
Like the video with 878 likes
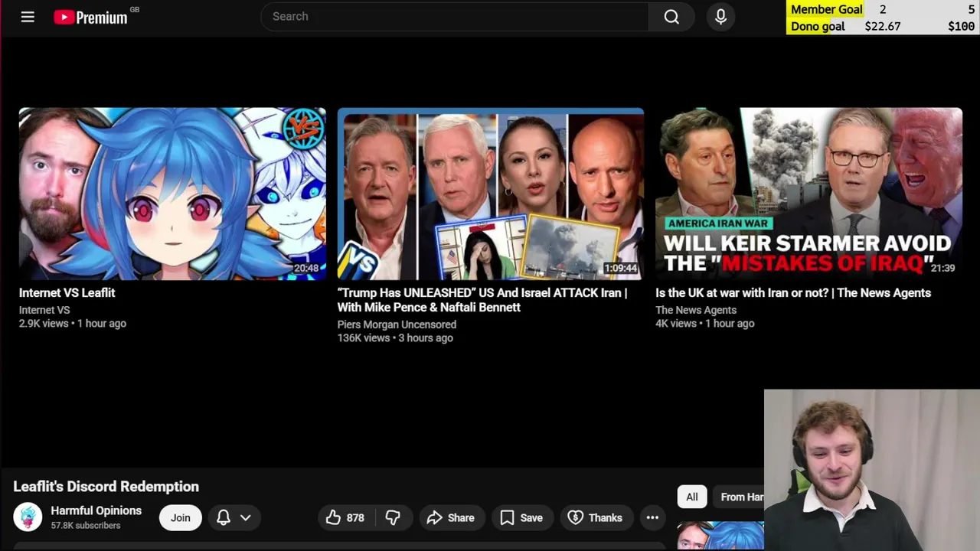(345, 518)
